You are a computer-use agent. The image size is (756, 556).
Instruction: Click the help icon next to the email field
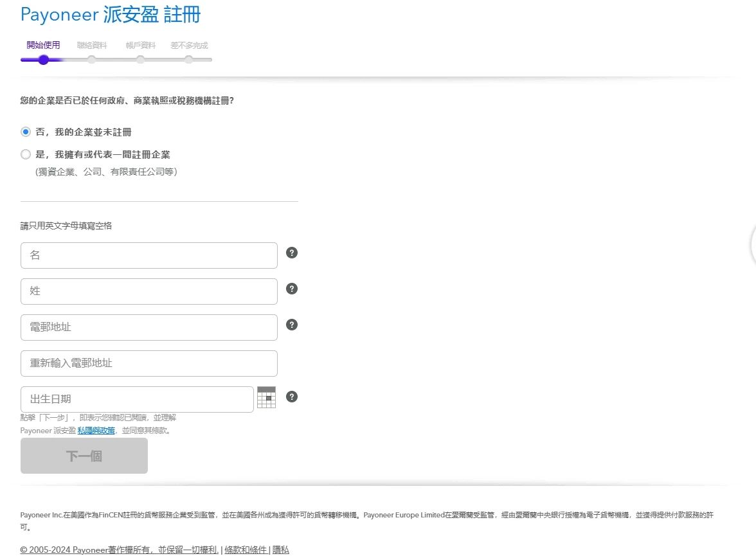tap(291, 325)
